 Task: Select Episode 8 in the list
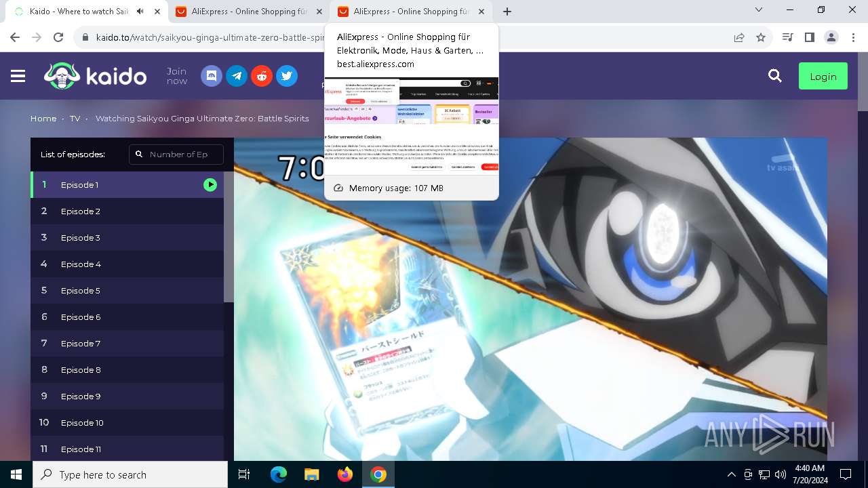127,369
